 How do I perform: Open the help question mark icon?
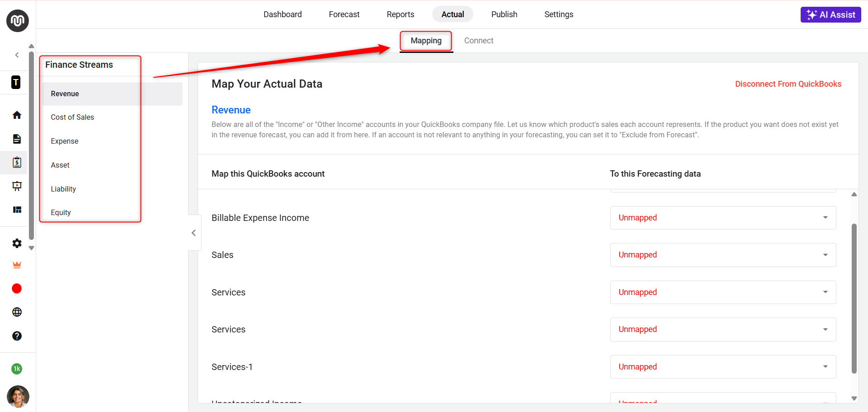coord(17,336)
